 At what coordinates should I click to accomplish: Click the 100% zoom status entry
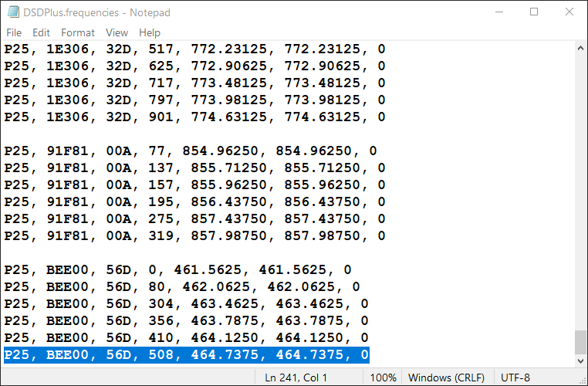[383, 378]
